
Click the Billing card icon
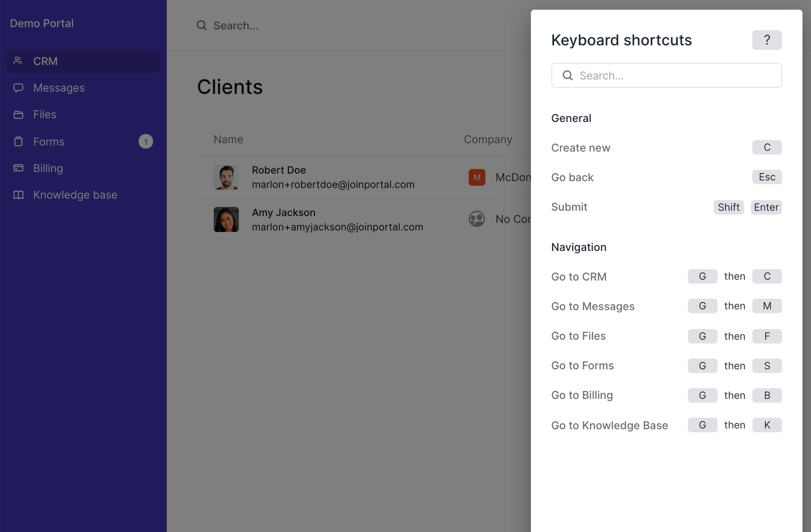[x=18, y=168]
